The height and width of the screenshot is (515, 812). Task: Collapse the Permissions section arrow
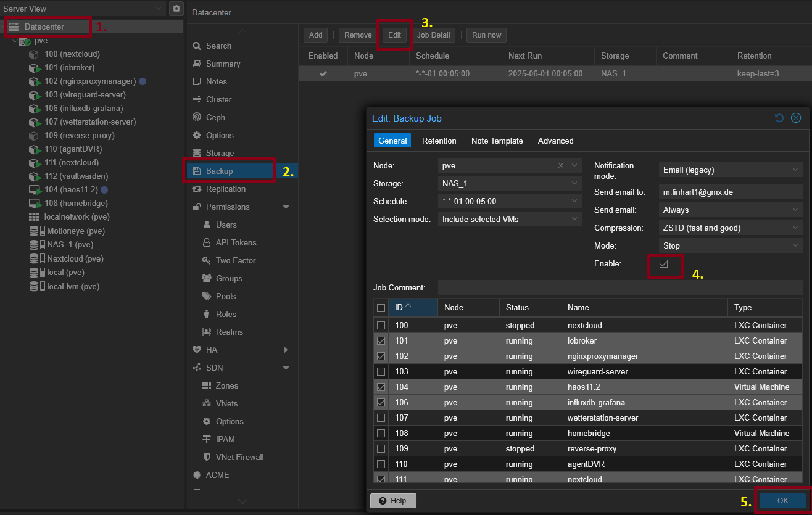click(286, 207)
